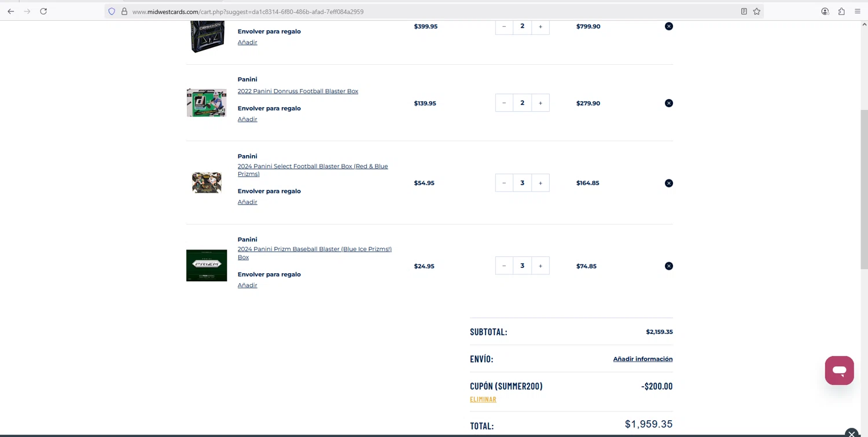Open the browser account profile icon
Viewport: 868px width, 437px height.
[825, 12]
